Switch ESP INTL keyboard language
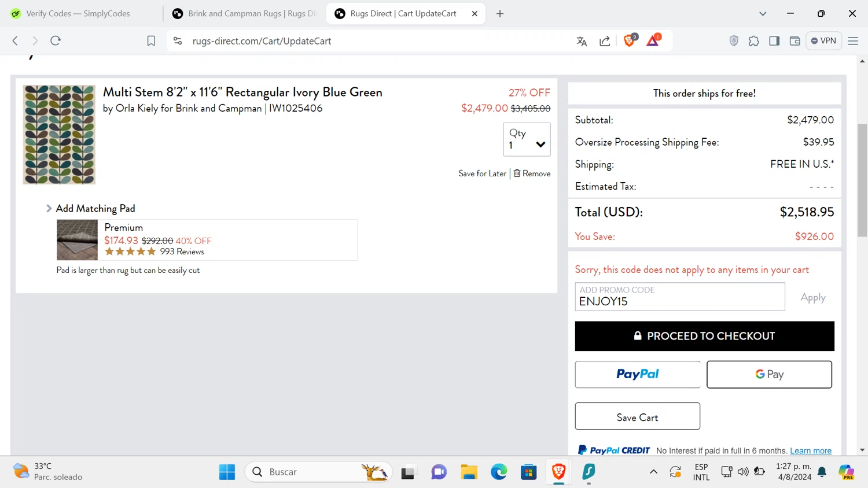The width and height of the screenshot is (868, 488). 701,472
